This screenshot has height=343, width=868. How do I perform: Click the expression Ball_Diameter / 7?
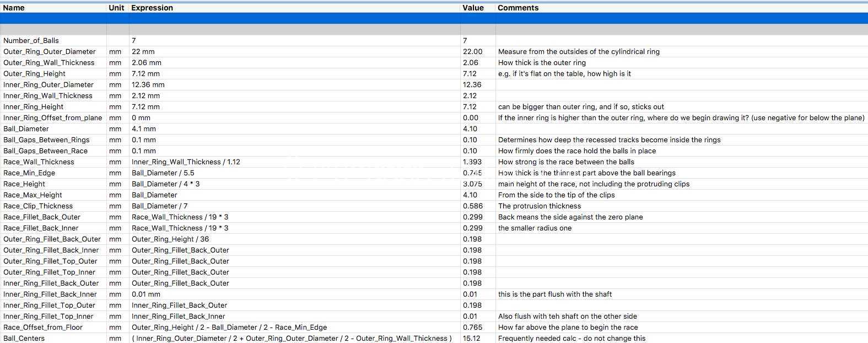click(159, 206)
